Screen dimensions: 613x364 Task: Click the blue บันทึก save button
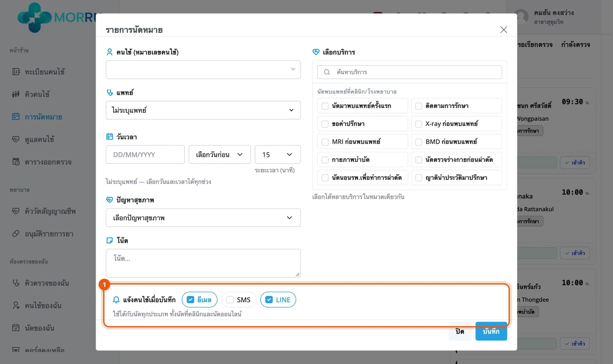point(491,331)
